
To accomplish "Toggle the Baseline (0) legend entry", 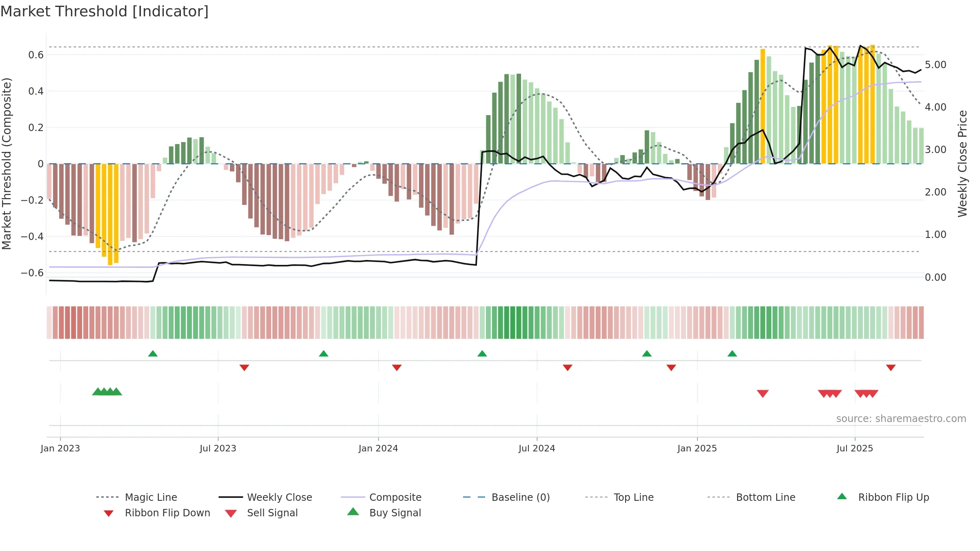I will 506,497.
